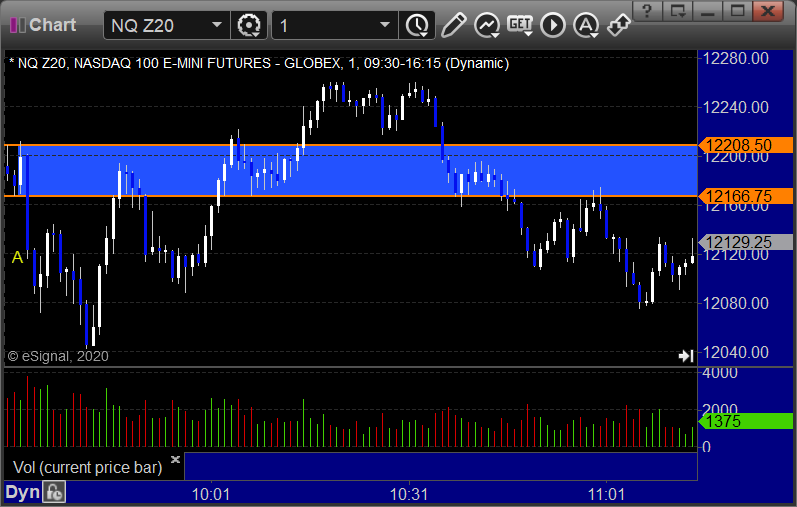This screenshot has width=797, height=507.
Task: Select the 12208.50 orange price line marker
Action: 745,145
